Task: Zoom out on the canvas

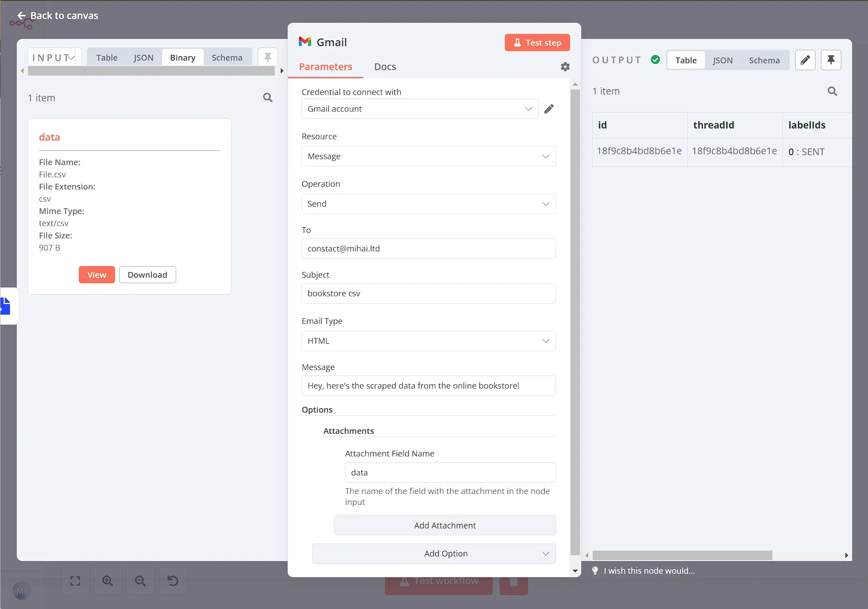Action: click(140, 581)
